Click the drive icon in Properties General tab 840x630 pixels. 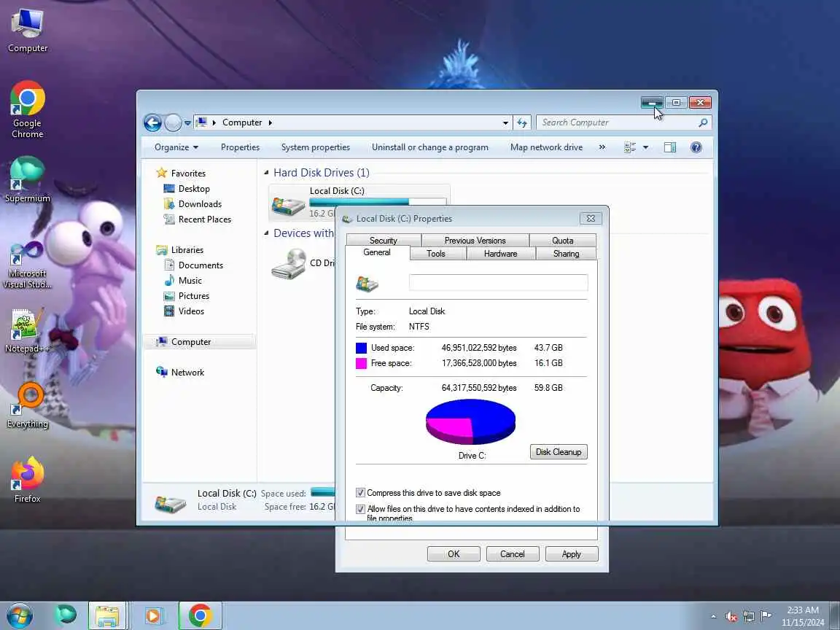pos(367,284)
